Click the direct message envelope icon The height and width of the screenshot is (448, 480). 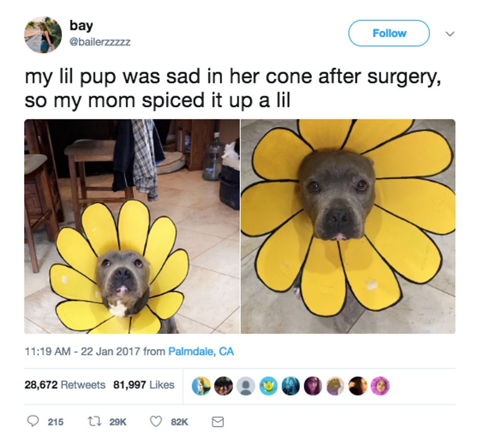point(217,422)
